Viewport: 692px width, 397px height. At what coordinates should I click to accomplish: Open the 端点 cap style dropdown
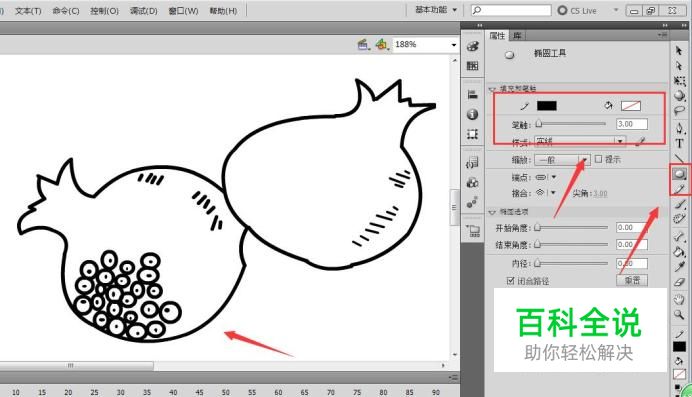(x=546, y=177)
